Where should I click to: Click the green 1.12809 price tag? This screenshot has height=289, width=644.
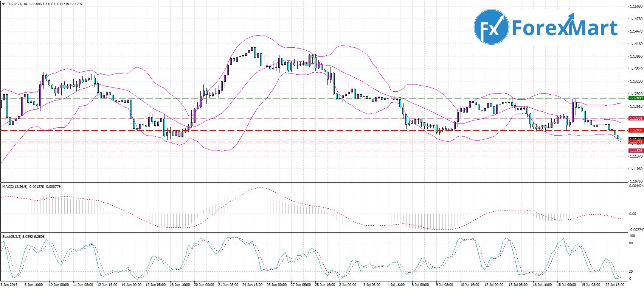tap(636, 98)
